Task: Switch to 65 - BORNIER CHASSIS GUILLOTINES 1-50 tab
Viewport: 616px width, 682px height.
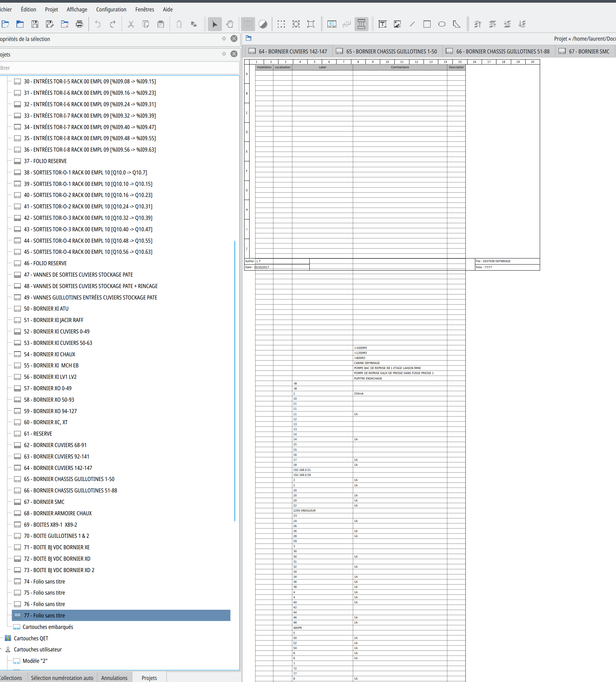Action: (x=387, y=51)
